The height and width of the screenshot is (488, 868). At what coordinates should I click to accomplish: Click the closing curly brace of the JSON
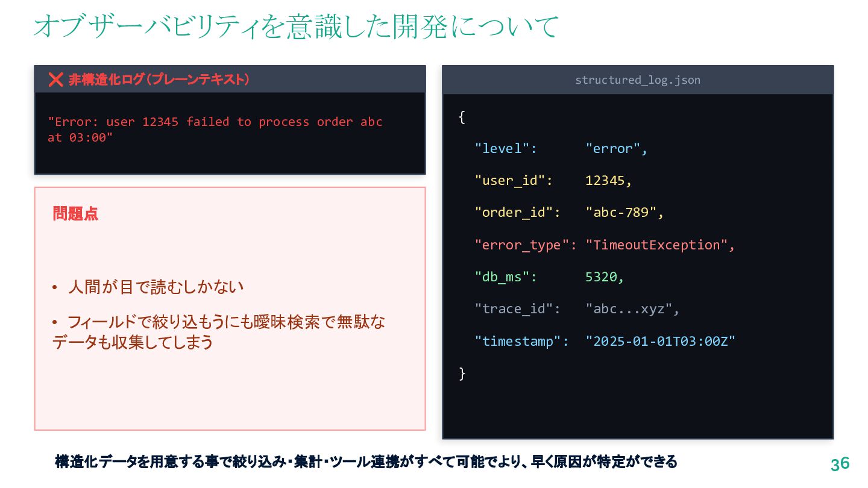pyautogui.click(x=462, y=374)
